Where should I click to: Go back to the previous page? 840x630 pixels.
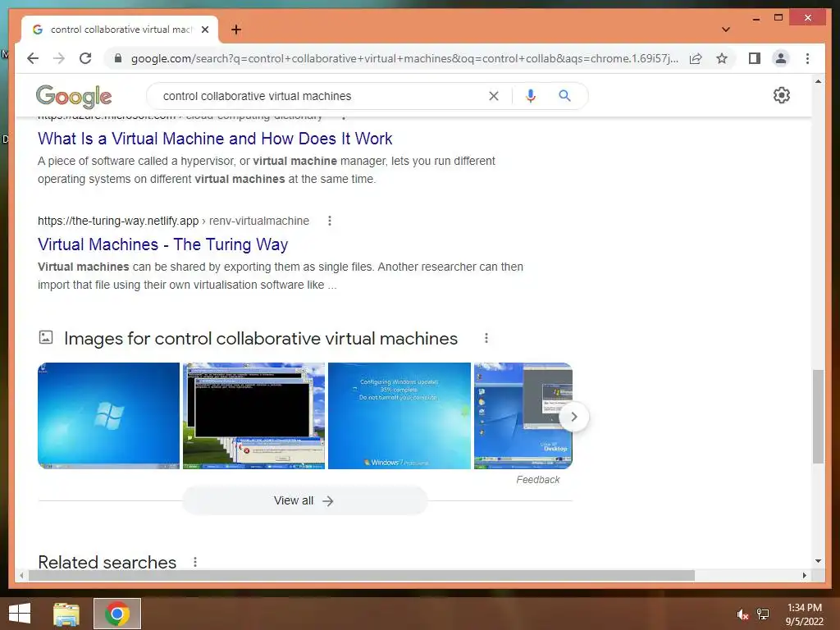coord(33,58)
